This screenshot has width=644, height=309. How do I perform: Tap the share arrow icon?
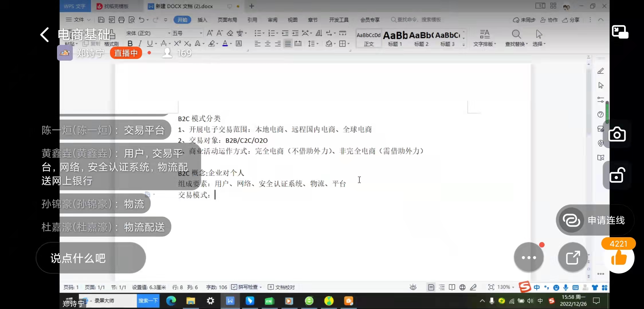573,257
